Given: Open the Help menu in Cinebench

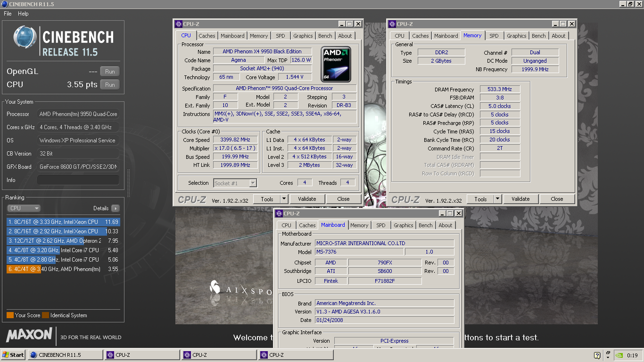Looking at the screenshot, I should pyautogui.click(x=23, y=14).
